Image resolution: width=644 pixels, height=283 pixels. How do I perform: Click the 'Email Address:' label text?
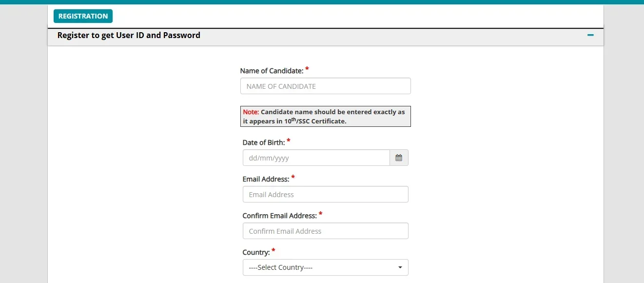coord(266,179)
